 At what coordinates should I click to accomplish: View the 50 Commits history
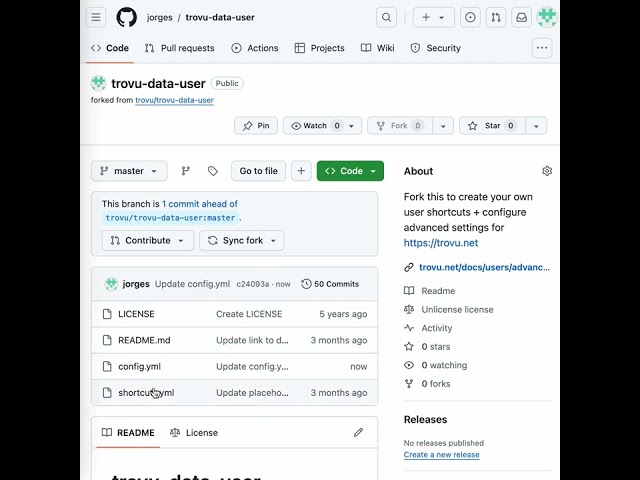(330, 284)
